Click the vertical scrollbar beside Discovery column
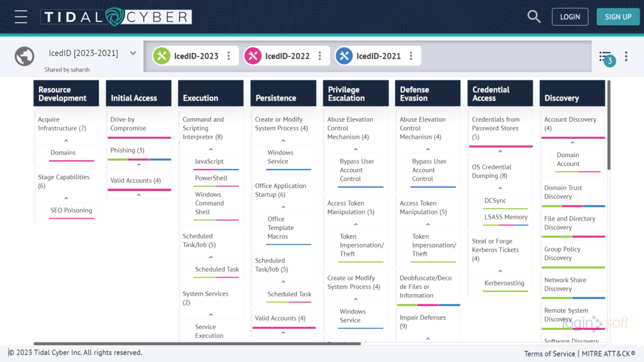644x362 pixels. click(609, 125)
